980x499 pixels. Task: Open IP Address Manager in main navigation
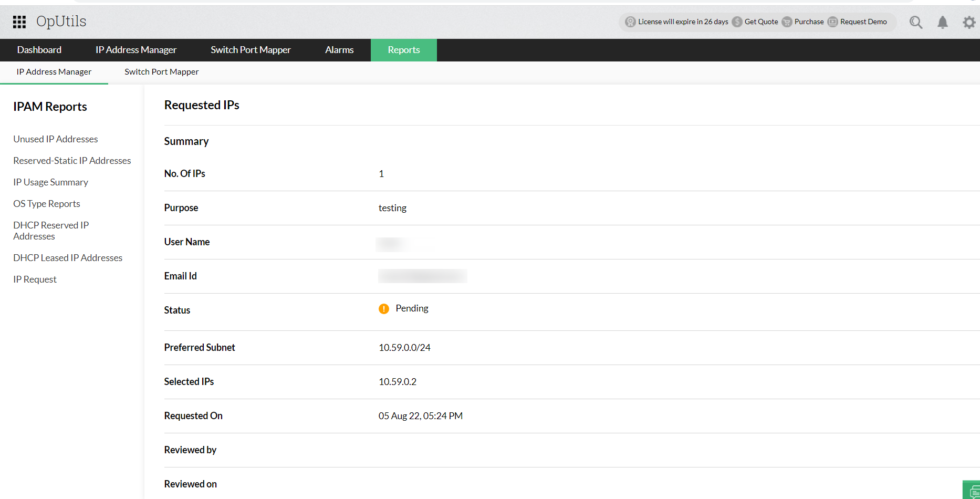[x=136, y=50]
